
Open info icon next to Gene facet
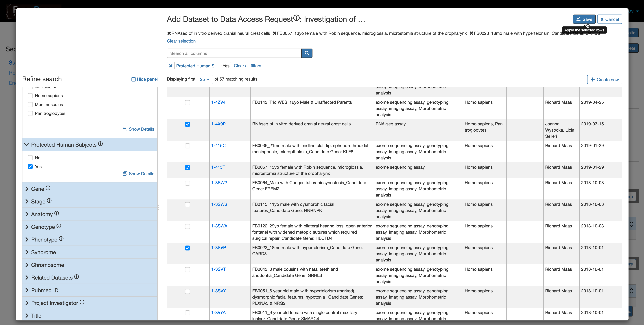pos(48,188)
